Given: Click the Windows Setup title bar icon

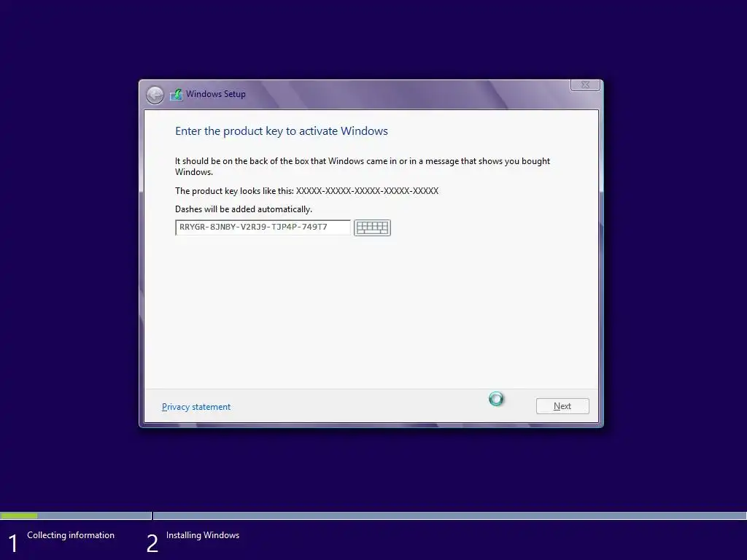Looking at the screenshot, I should pos(177,94).
